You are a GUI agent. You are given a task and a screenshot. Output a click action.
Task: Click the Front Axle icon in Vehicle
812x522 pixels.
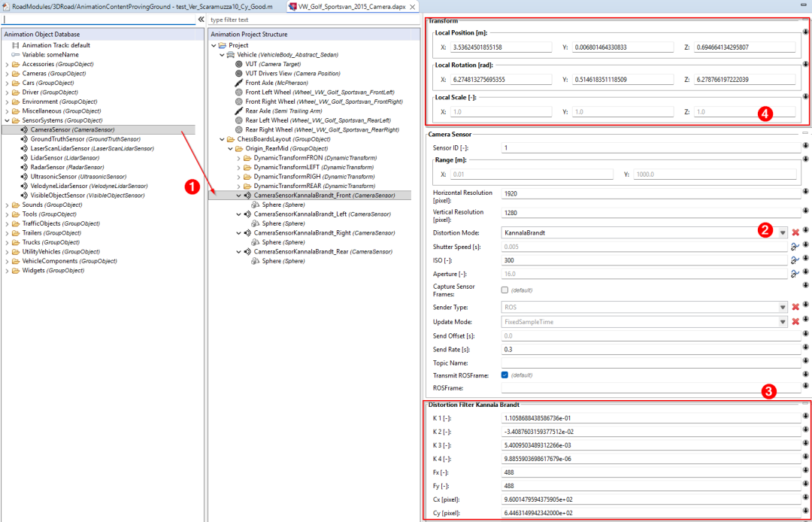[238, 83]
